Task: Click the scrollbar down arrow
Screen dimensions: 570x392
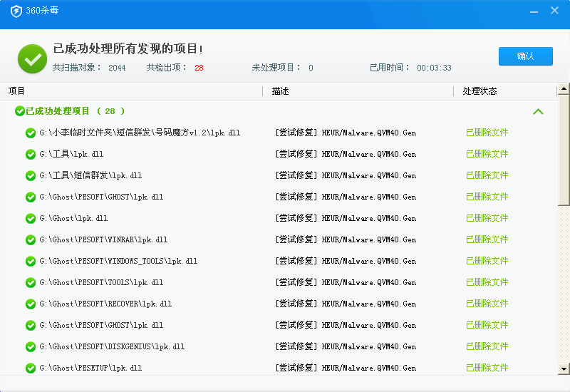Action: coord(564,369)
